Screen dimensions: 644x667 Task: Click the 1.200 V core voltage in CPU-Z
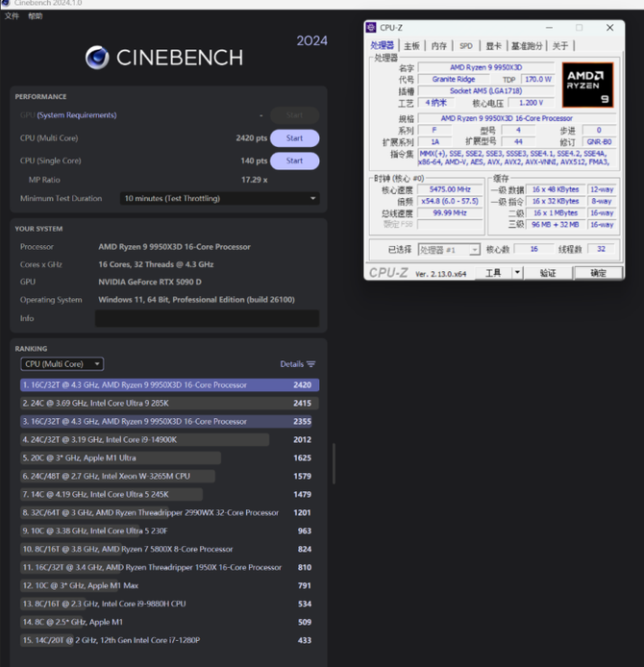[531, 103]
